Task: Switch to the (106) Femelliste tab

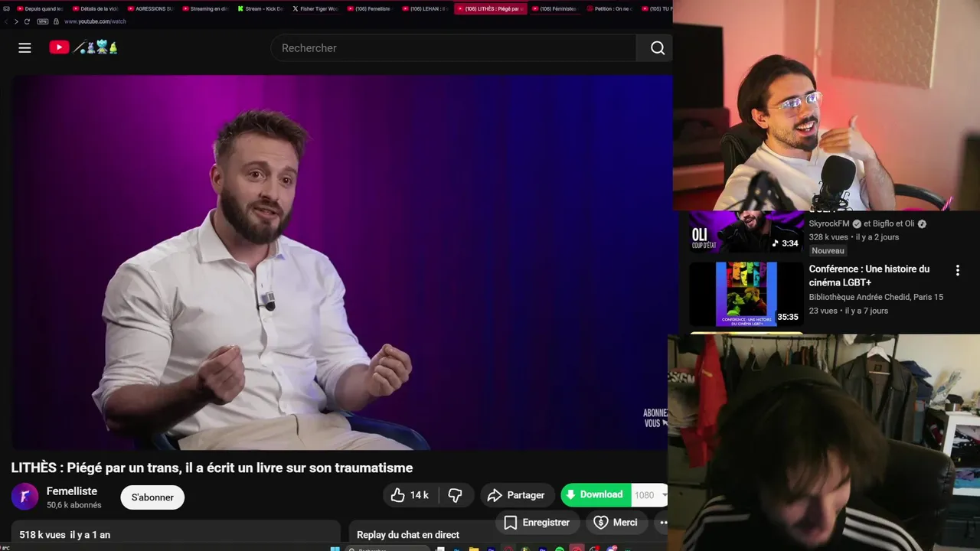Action: click(x=371, y=8)
